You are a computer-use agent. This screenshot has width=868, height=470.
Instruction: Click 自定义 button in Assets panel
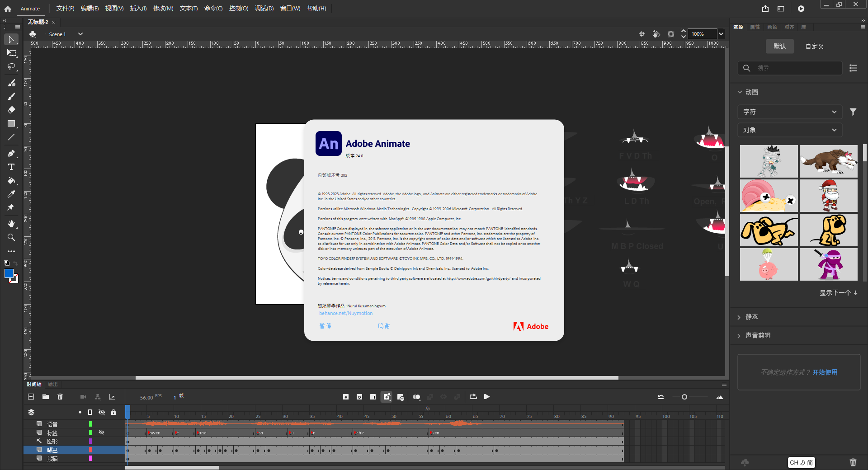tap(815, 47)
